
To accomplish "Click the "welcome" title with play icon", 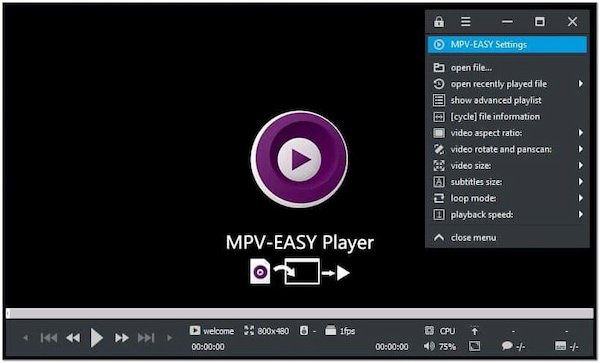I will [212, 330].
